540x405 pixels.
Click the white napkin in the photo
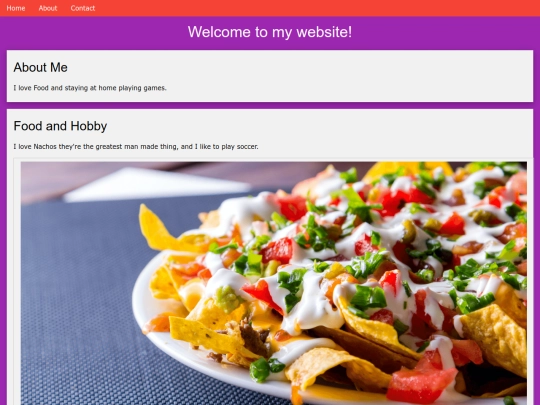155,184
